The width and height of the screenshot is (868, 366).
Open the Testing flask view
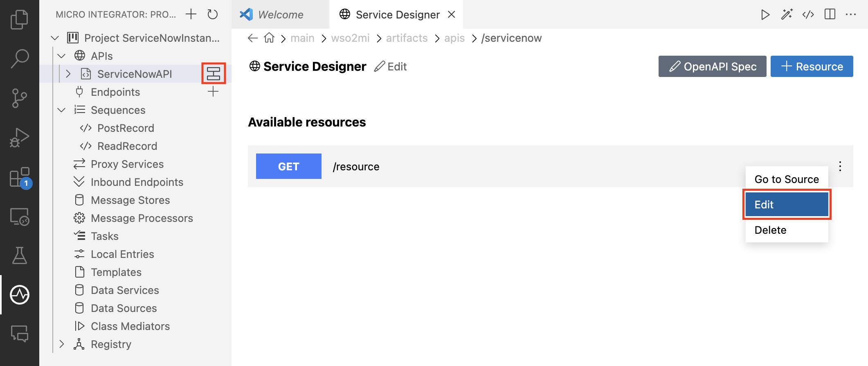tap(19, 255)
